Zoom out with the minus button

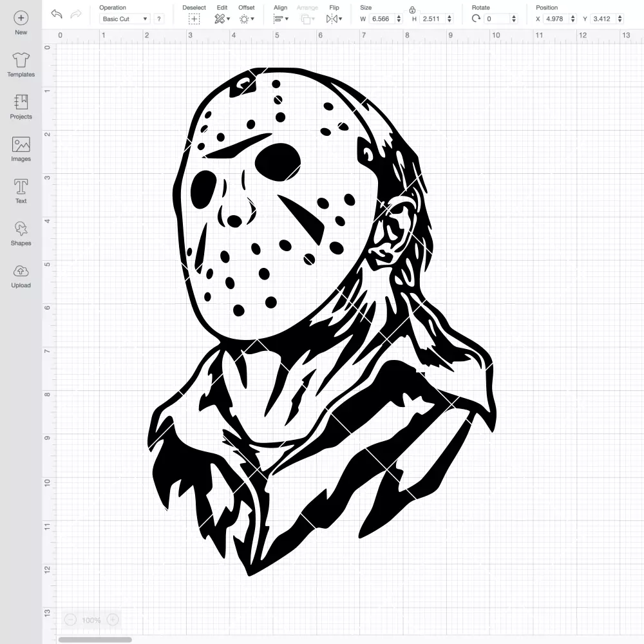[71, 620]
